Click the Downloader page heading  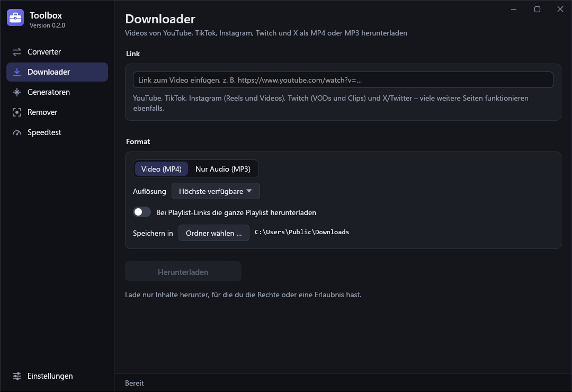pyautogui.click(x=160, y=19)
